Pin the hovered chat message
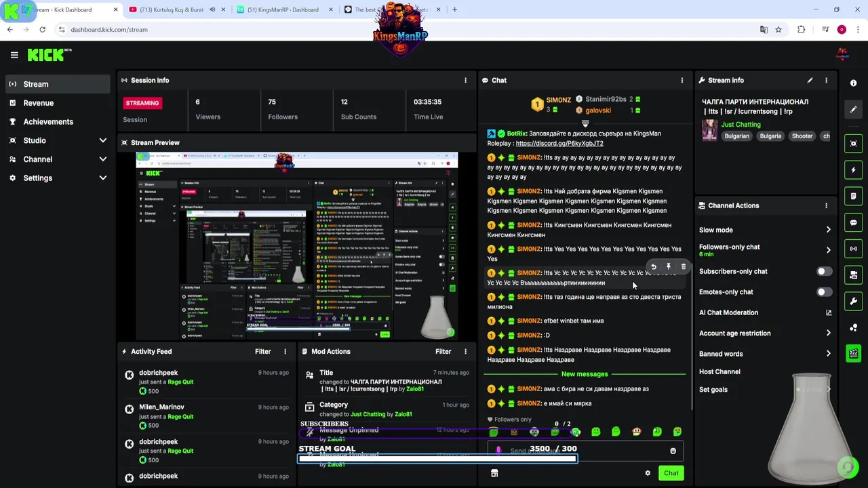Viewport: 868px width, 488px height. (x=668, y=267)
